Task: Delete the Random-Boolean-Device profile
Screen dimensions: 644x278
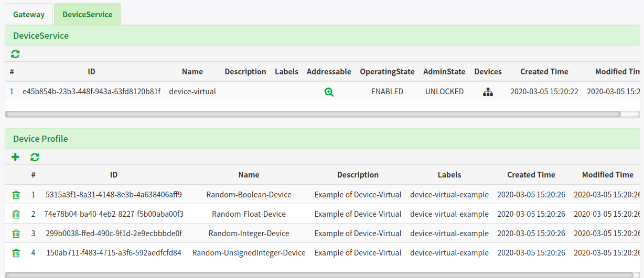Action: click(x=16, y=195)
